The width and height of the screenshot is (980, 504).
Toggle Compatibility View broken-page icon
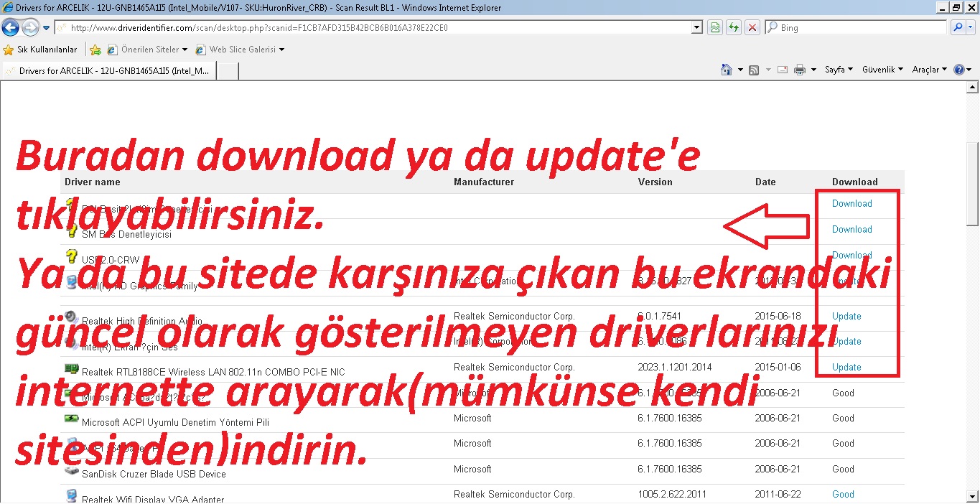pyautogui.click(x=715, y=28)
